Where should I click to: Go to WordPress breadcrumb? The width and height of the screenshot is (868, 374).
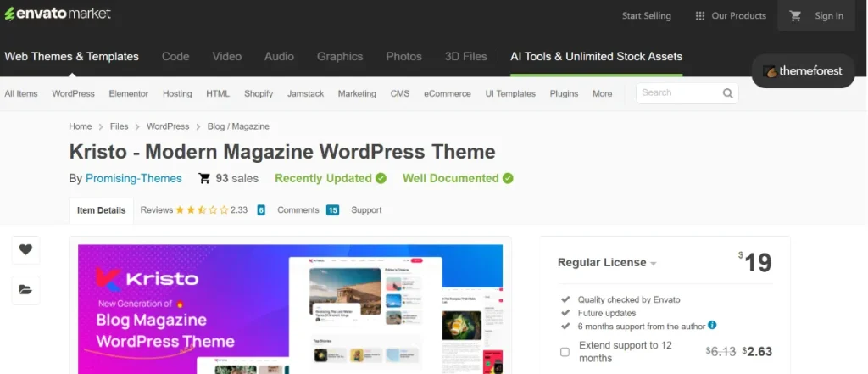coord(168,126)
